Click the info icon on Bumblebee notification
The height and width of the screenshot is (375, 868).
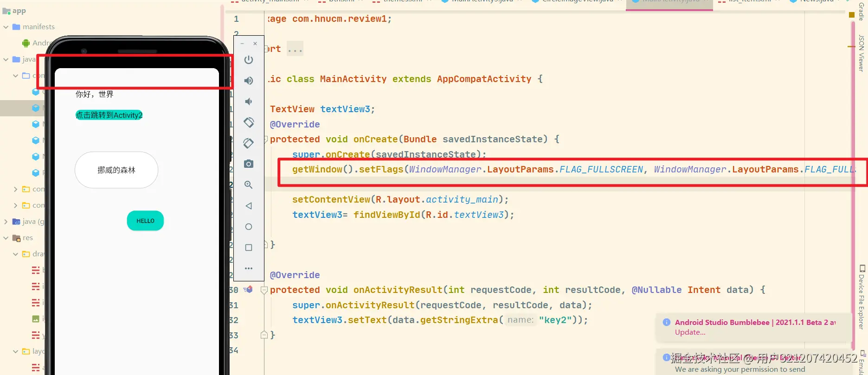click(x=667, y=322)
